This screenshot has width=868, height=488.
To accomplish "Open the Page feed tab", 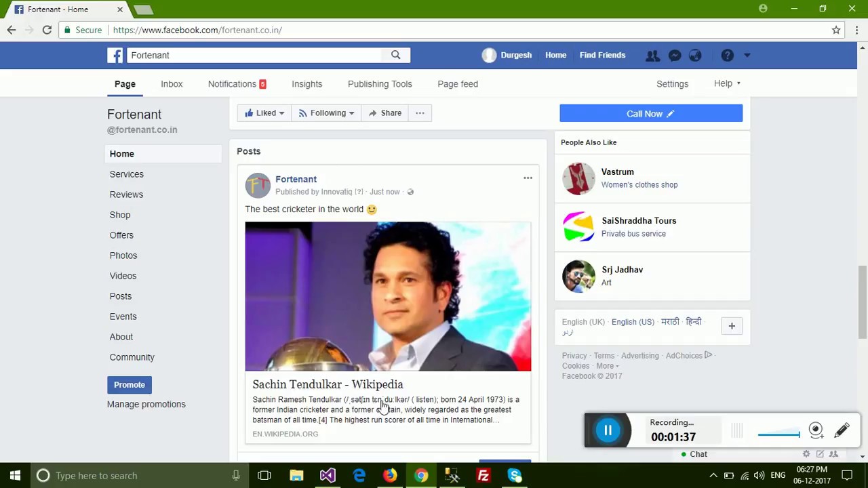I will coord(458,84).
